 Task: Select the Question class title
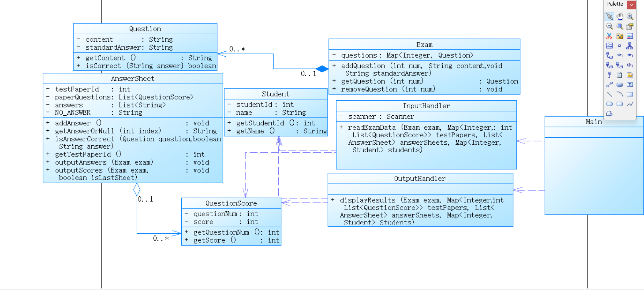[145, 29]
